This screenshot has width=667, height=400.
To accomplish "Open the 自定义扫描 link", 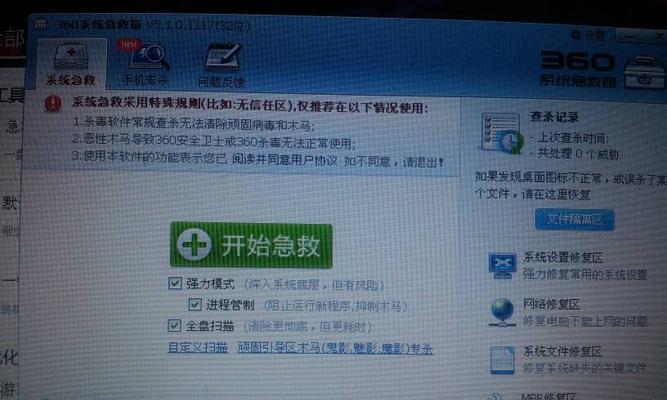I will pyautogui.click(x=198, y=347).
